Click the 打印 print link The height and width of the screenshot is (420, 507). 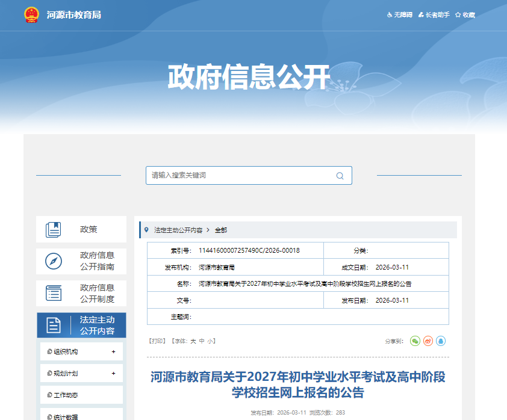pos(158,341)
